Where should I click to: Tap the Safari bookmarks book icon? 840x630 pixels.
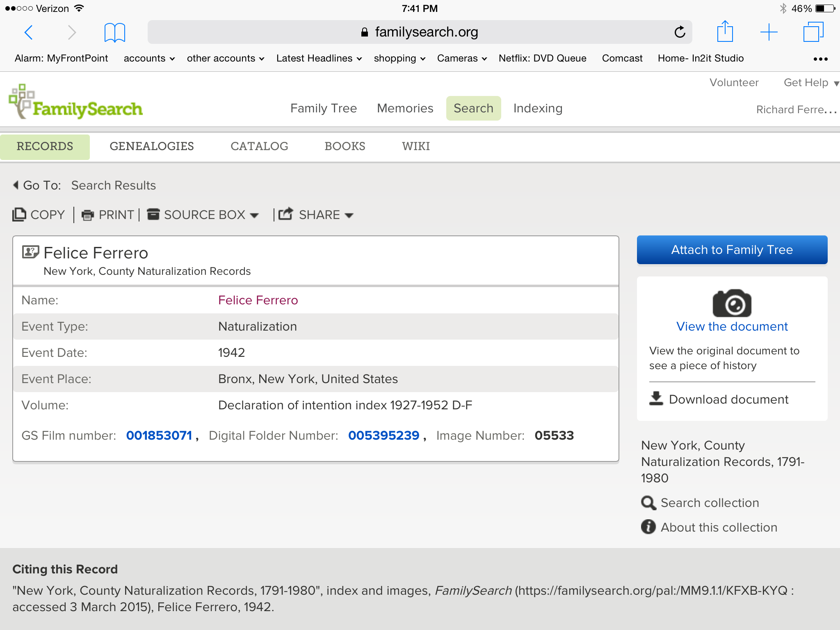(114, 32)
